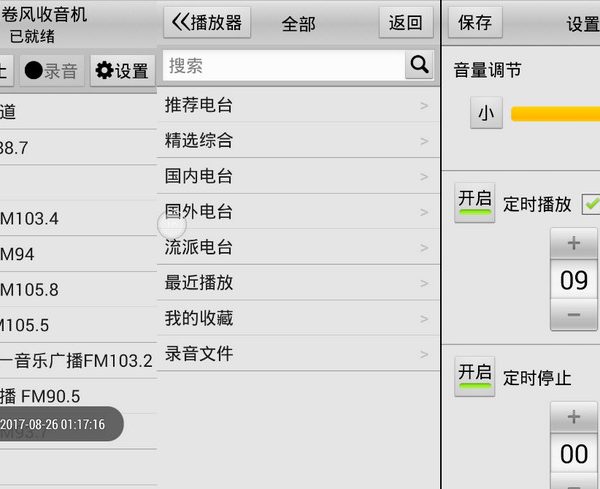The image size is (600, 489).
Task: Increase the 定时播放 hour with plus
Action: pos(574,243)
